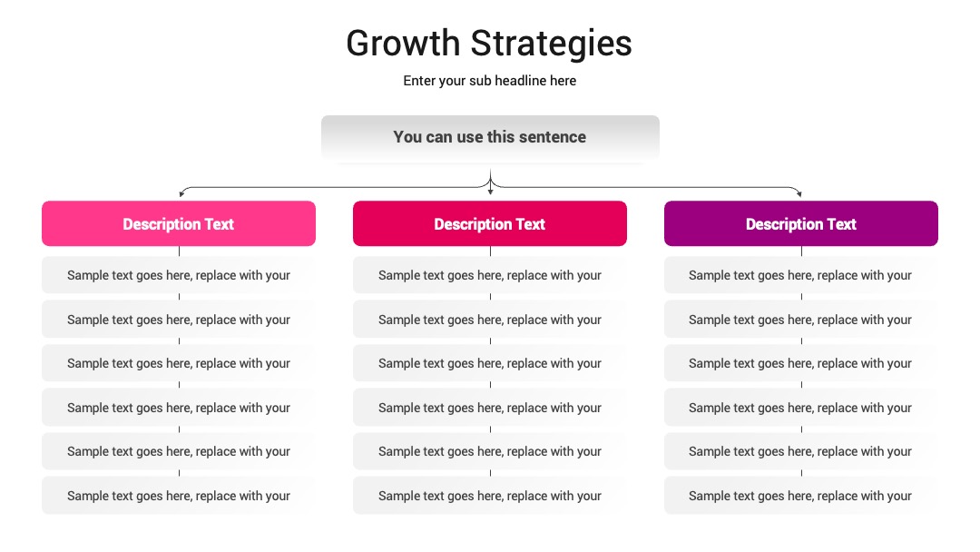Select the Growth Strategies title text
The image size is (980, 552).
click(489, 44)
